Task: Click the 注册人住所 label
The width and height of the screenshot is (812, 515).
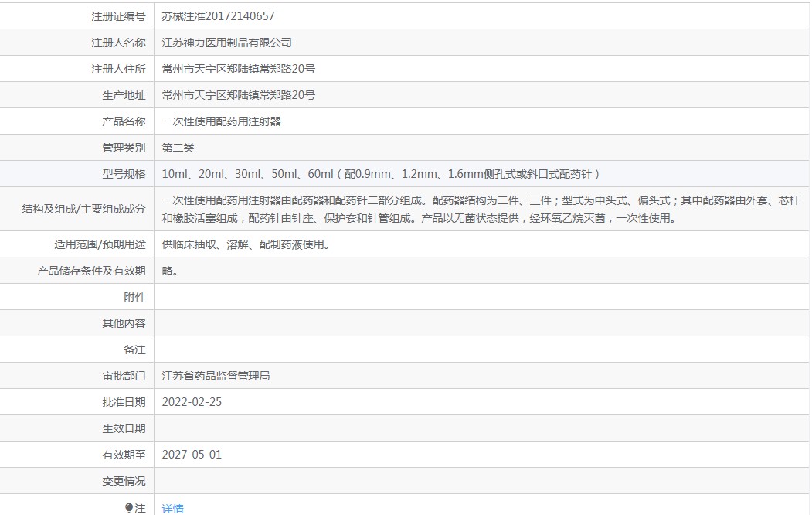Action: [118, 69]
